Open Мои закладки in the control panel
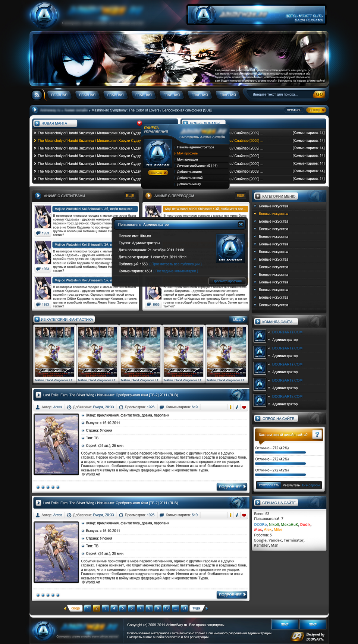 (x=187, y=159)
